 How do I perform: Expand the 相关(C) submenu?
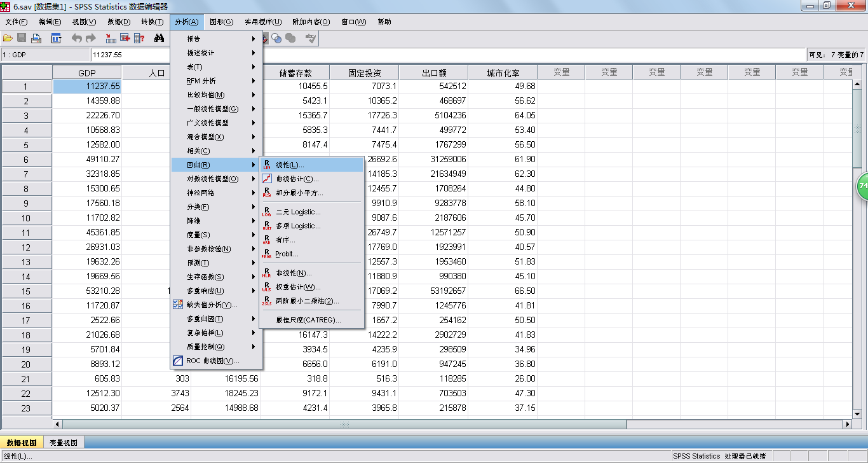coord(216,151)
